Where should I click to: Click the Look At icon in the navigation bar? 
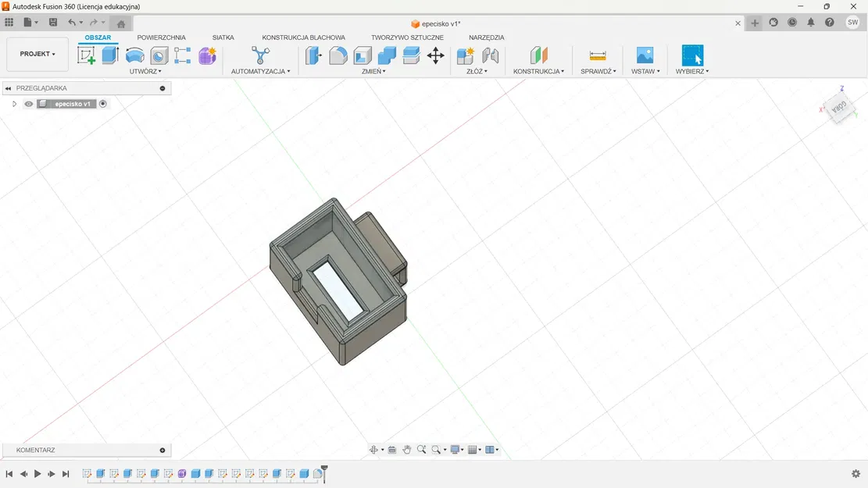click(392, 450)
